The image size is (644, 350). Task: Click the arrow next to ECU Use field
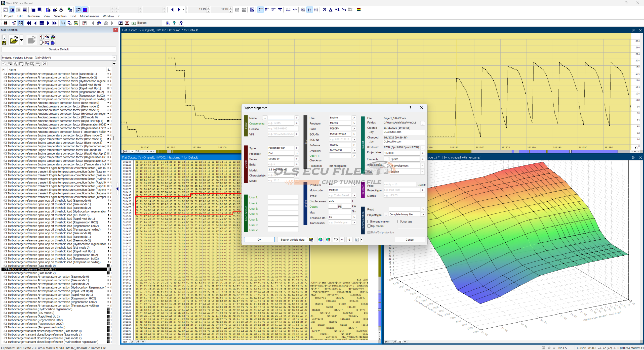(x=354, y=118)
